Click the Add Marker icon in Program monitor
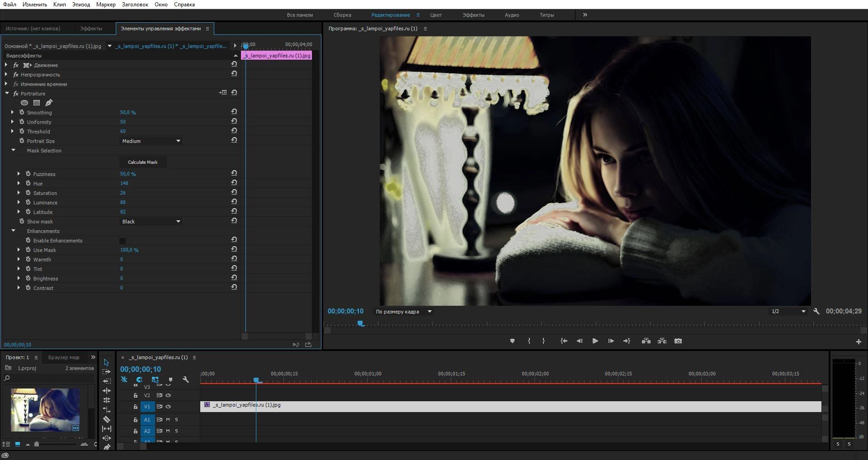 pyautogui.click(x=512, y=341)
